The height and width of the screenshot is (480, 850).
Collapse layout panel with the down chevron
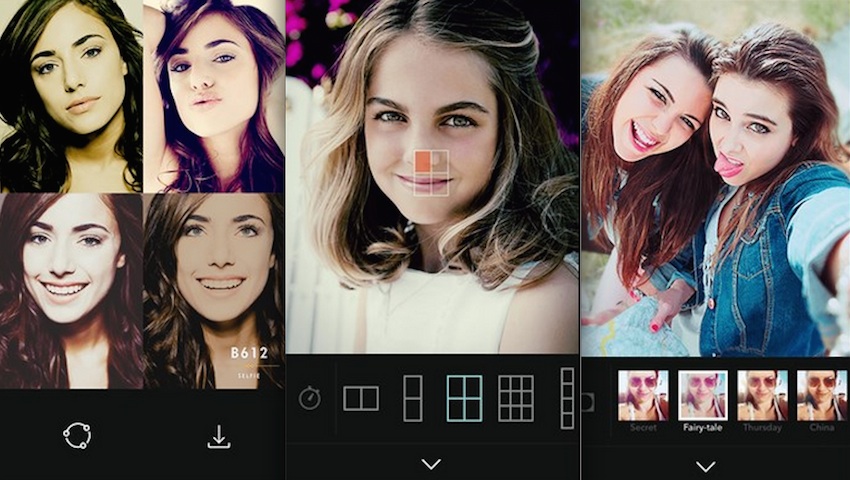click(432, 464)
